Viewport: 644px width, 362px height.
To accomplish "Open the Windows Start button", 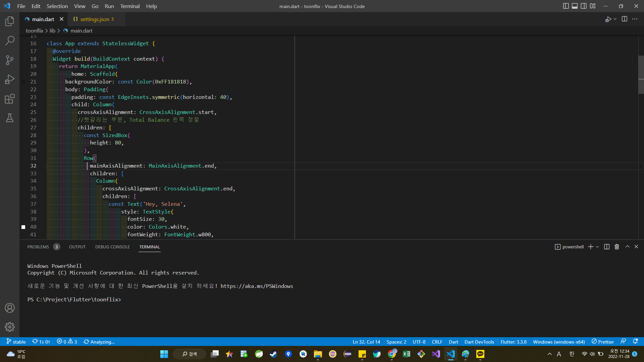I will tap(164, 354).
